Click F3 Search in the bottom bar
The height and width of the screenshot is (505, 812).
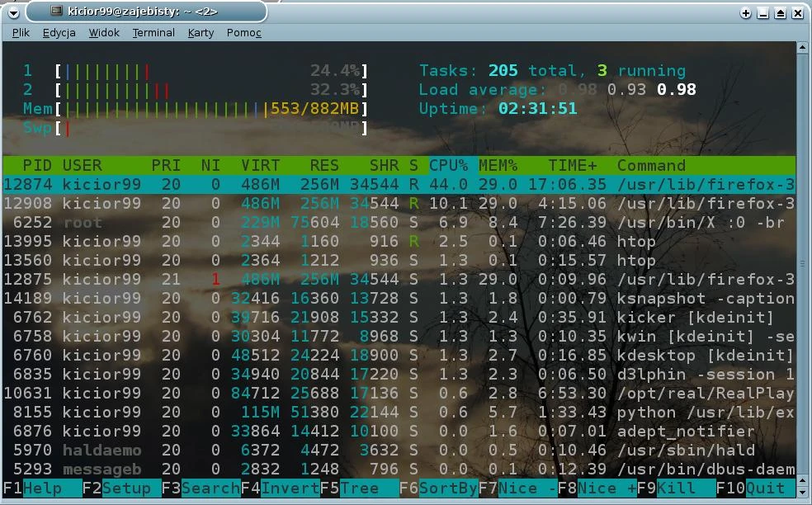tap(201, 488)
